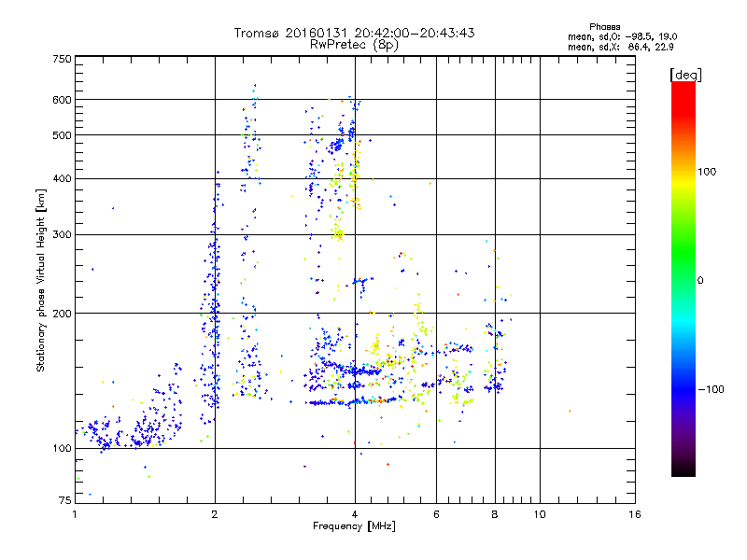Click the 'mean, sd,O: -98.5, 19.0' statistics line
The image size is (747, 560).
(622, 36)
